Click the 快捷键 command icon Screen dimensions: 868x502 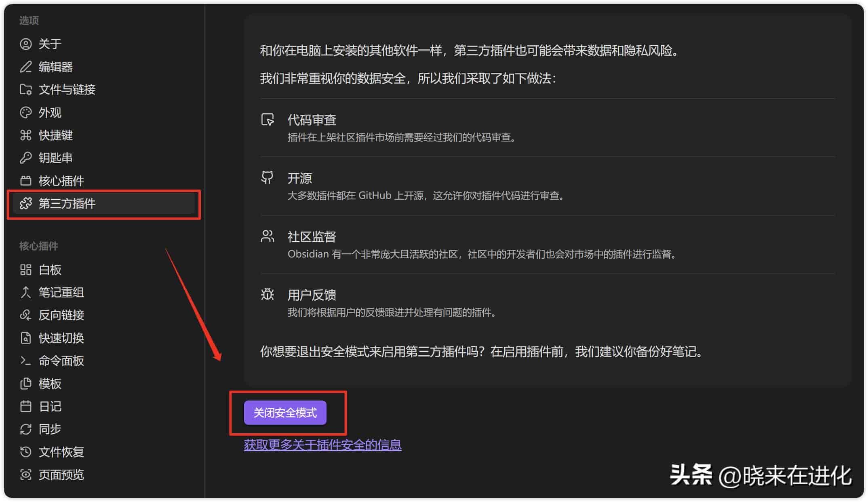[x=26, y=135]
